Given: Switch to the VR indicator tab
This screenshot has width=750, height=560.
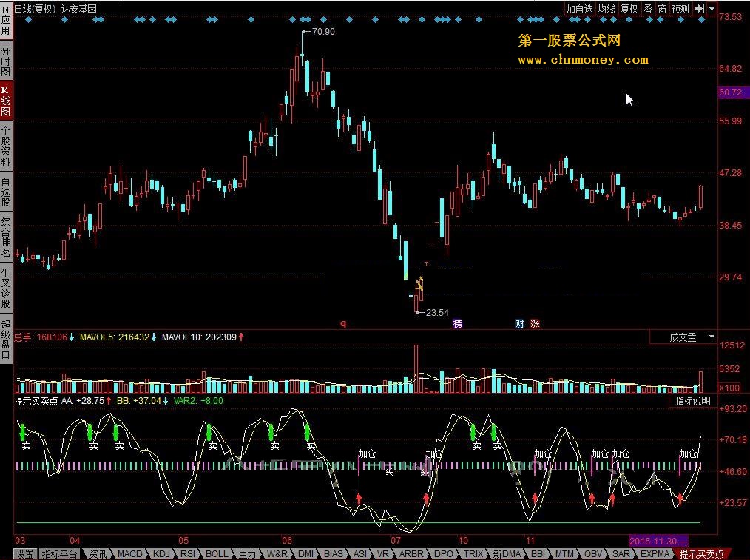Looking at the screenshot, I should pyautogui.click(x=383, y=554).
